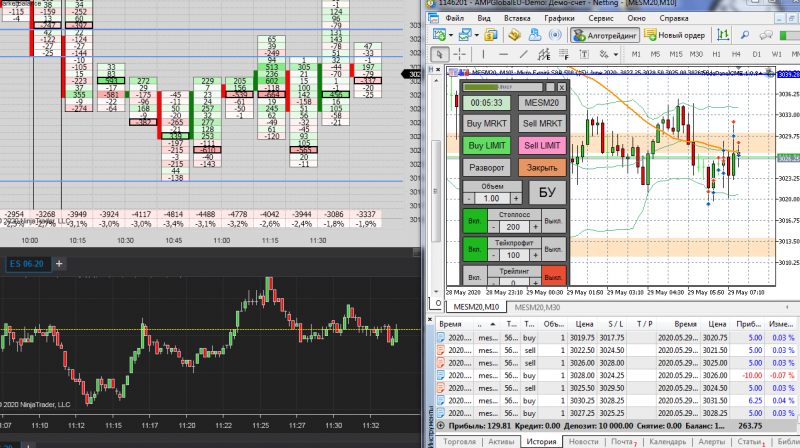This screenshot has width=800, height=448.
Task: Switch to M15 timeframe
Action: 676,54
